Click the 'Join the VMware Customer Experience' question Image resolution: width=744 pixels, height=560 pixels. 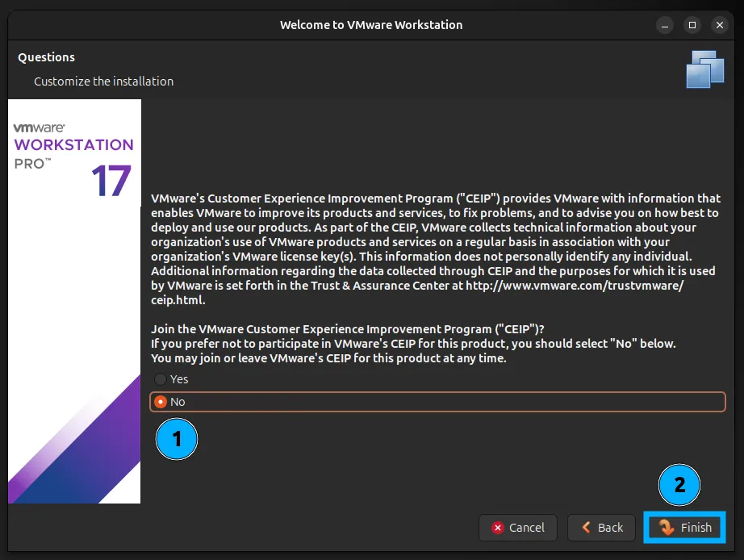tap(347, 329)
